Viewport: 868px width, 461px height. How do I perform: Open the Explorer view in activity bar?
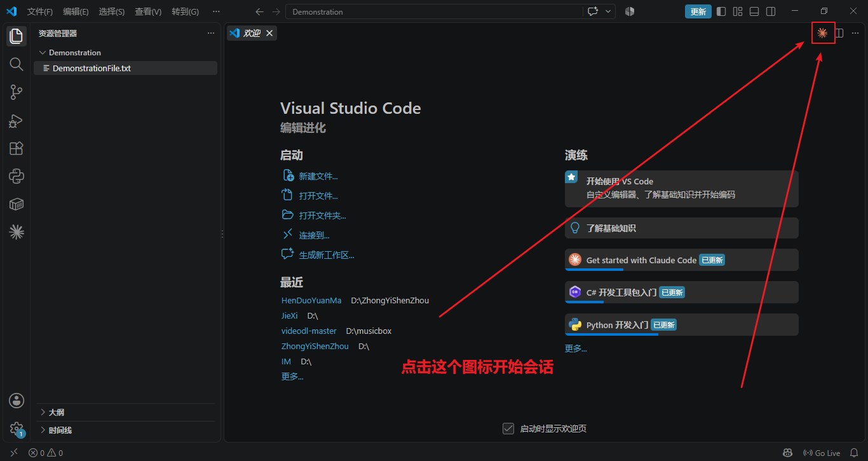17,36
